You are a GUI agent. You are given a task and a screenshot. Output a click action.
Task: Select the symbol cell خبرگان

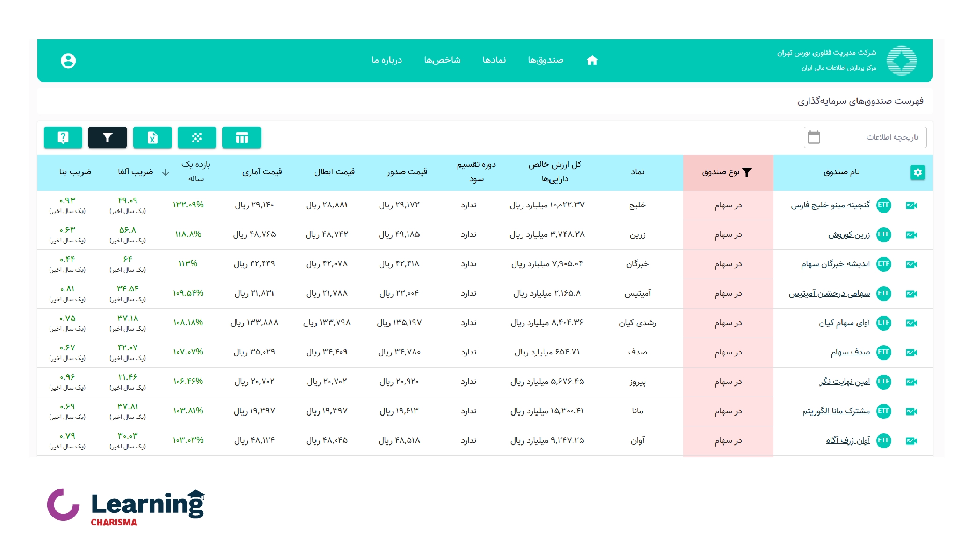coord(637,264)
